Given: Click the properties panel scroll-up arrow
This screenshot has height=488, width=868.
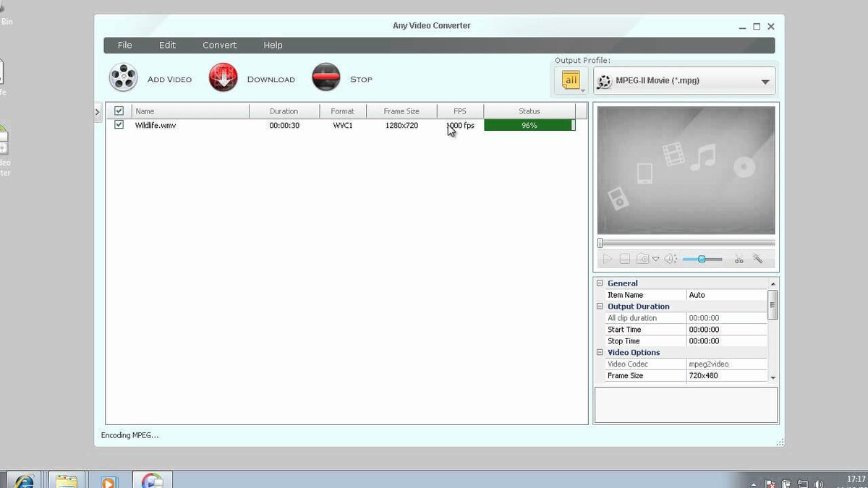Looking at the screenshot, I should [x=773, y=283].
